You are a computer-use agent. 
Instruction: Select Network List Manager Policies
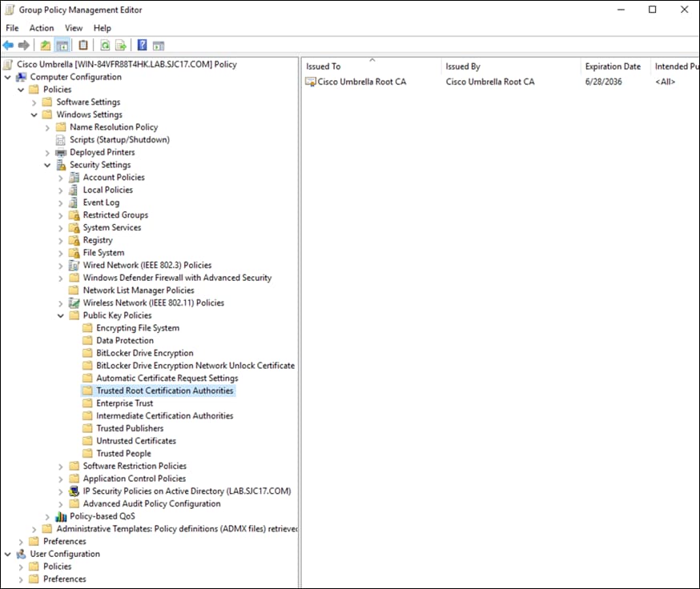[139, 290]
